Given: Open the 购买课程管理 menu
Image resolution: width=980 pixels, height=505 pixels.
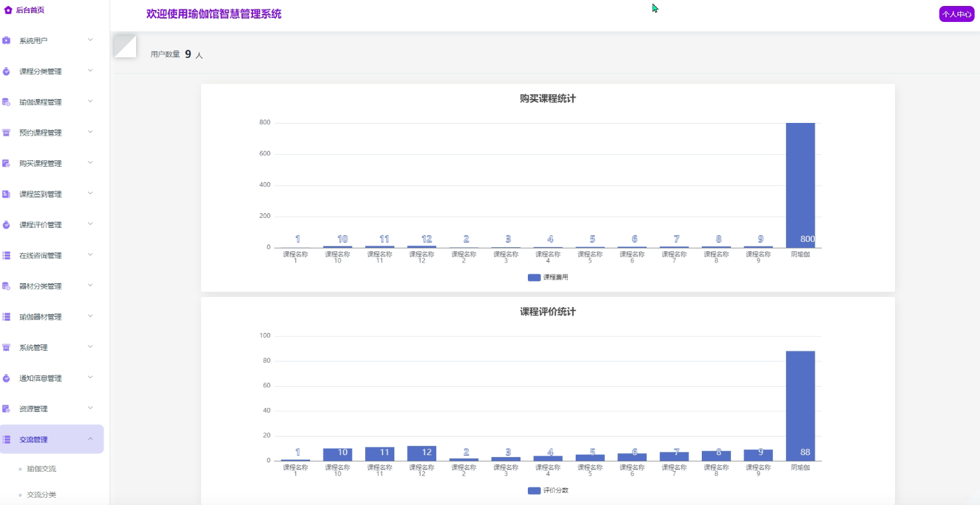Looking at the screenshot, I should click(52, 163).
